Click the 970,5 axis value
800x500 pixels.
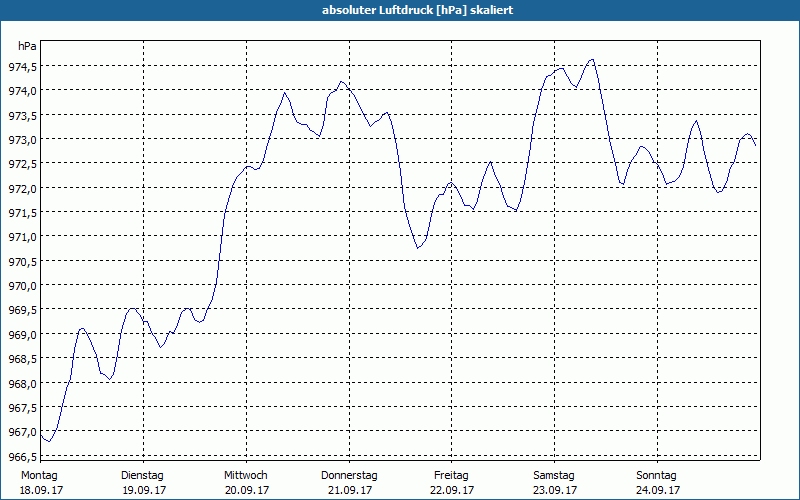23,261
